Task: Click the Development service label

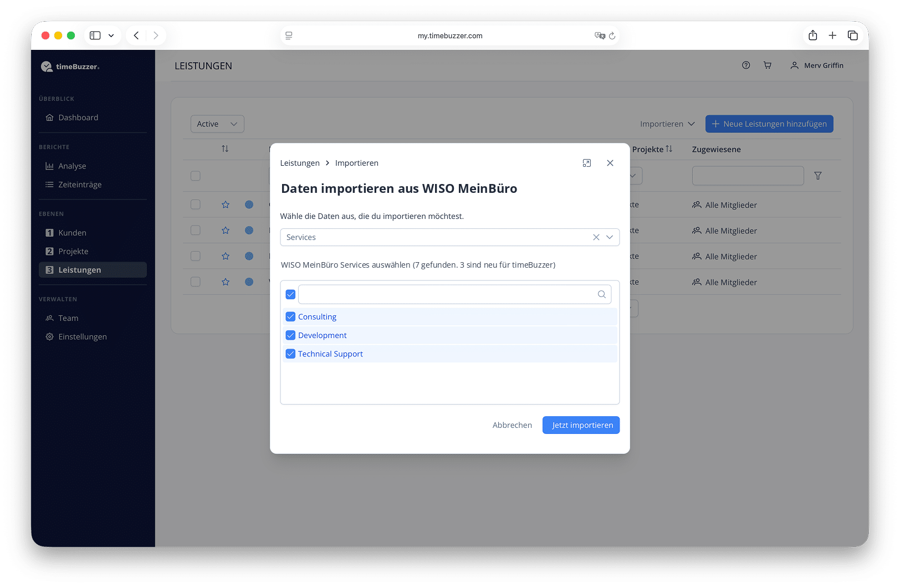Action: coord(323,335)
